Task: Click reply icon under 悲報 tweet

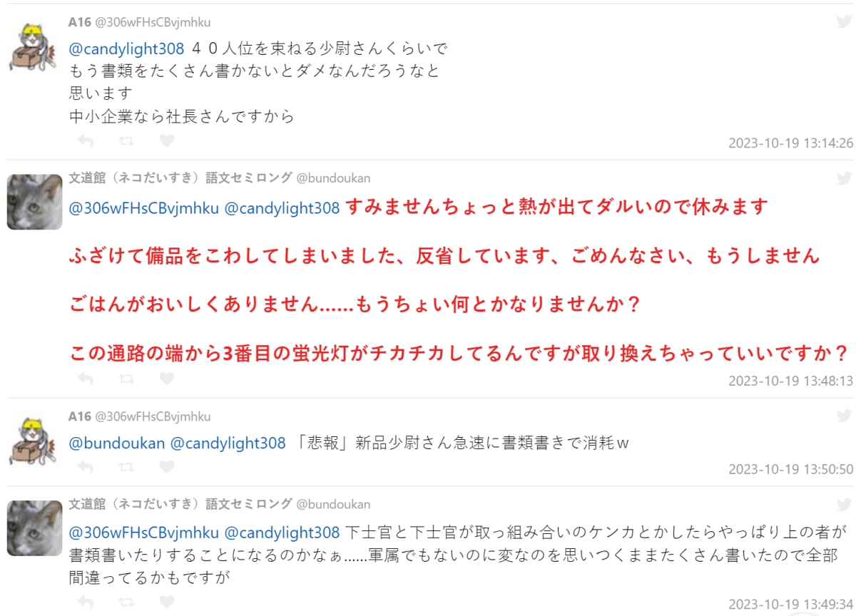Action: click(85, 468)
